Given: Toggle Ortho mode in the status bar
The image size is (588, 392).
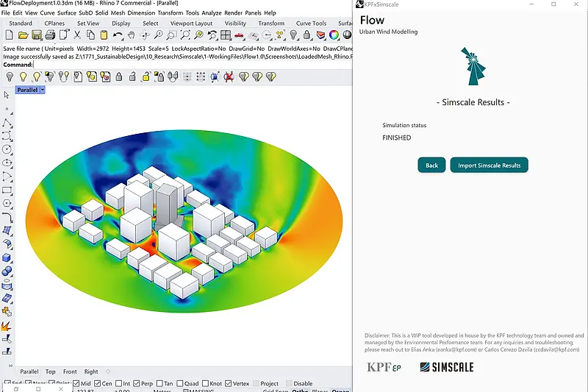Looking at the screenshot, I should 300,391.
